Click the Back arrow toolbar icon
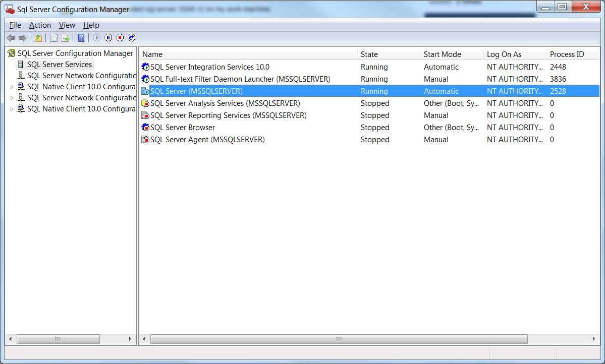 [x=11, y=38]
